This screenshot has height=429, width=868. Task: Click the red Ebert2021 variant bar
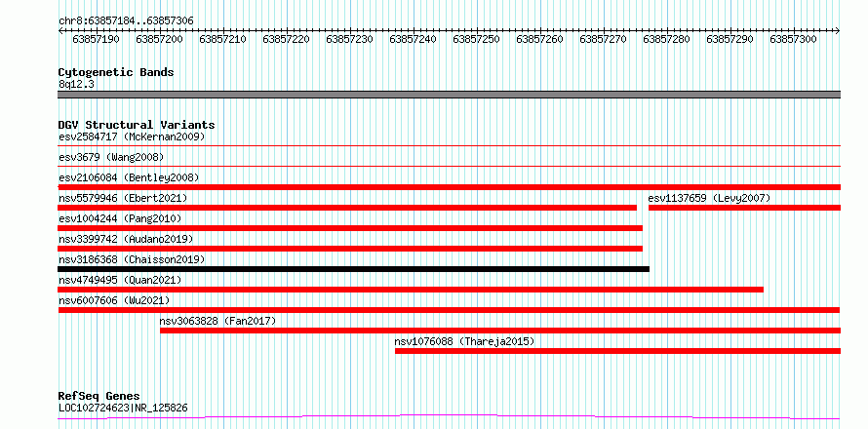click(x=347, y=208)
